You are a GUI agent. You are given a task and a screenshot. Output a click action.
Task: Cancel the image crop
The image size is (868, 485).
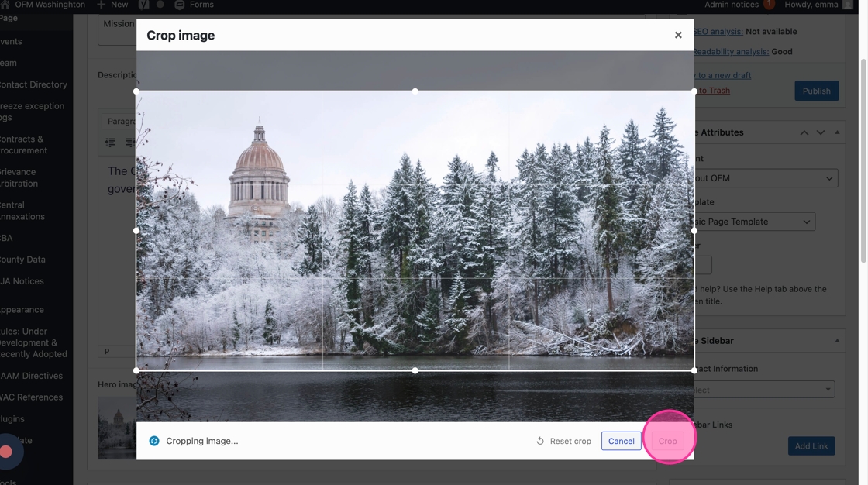[x=621, y=442]
